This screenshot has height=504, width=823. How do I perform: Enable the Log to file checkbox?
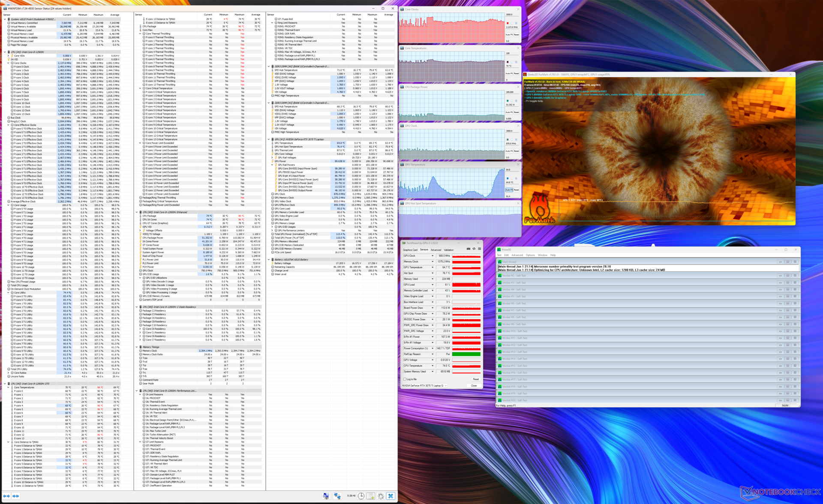pyautogui.click(x=405, y=379)
